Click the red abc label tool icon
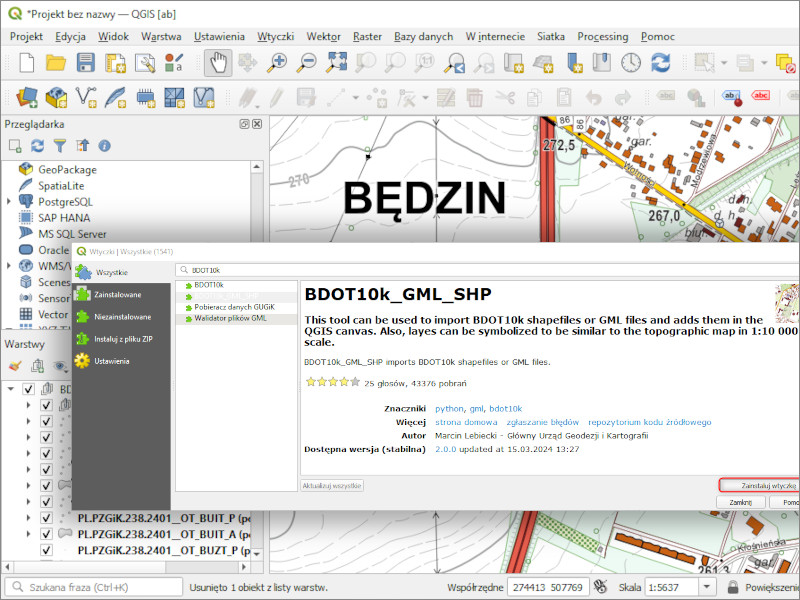Image resolution: width=800 pixels, height=600 pixels. click(x=760, y=95)
